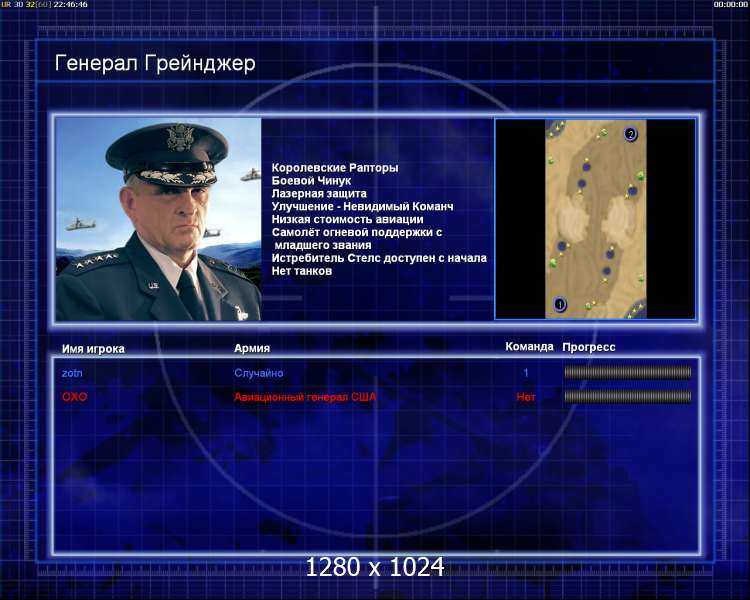
Task: Click the loading progress bar for zotn
Action: coord(628,372)
